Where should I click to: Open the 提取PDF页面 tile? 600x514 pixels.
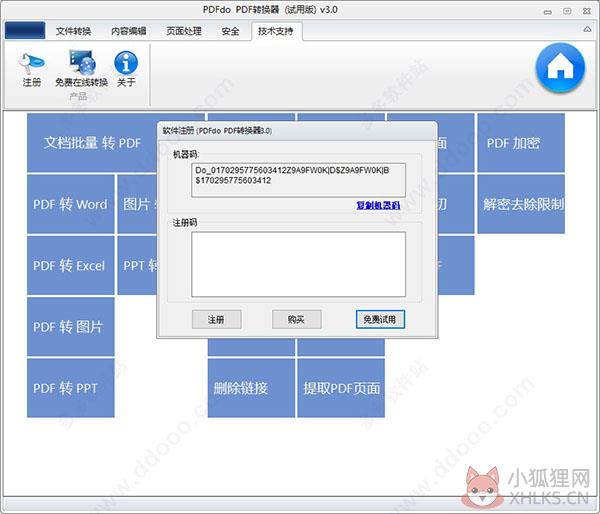point(341,388)
